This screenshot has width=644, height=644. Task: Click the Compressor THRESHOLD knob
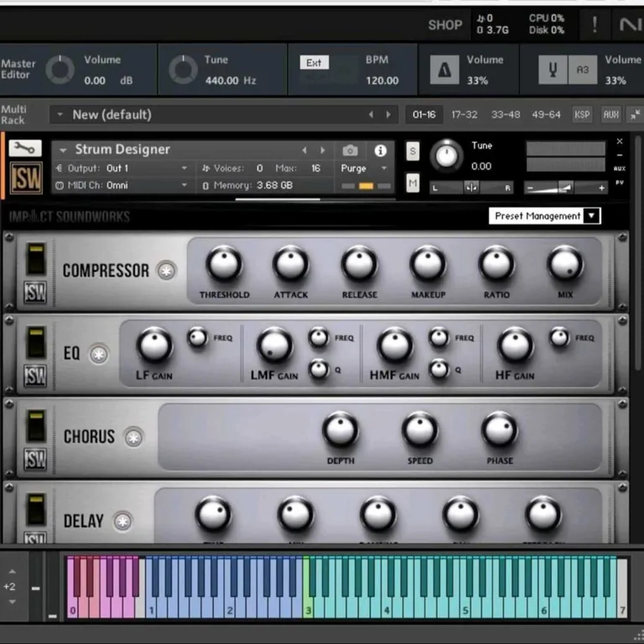coord(224,265)
